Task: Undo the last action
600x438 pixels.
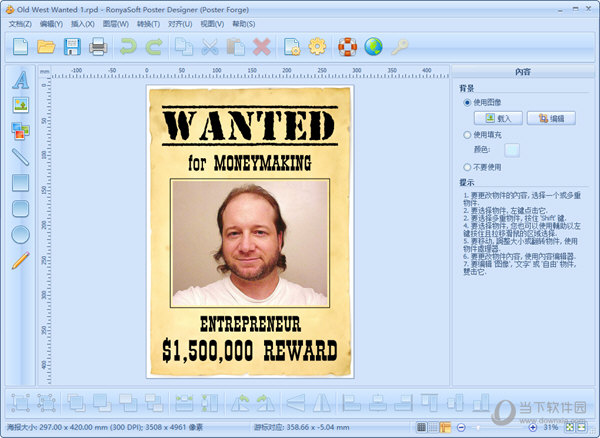Action: pos(128,47)
